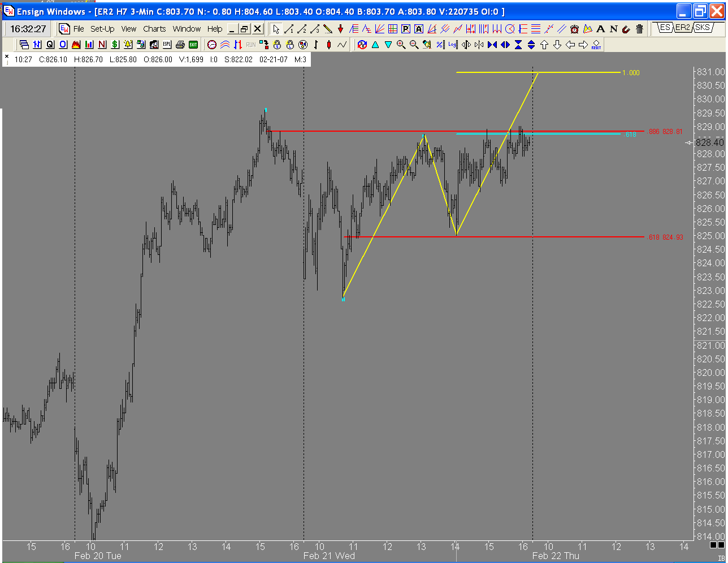The height and width of the screenshot is (563, 728).
Task: Click the printer icon
Action: tap(180, 45)
